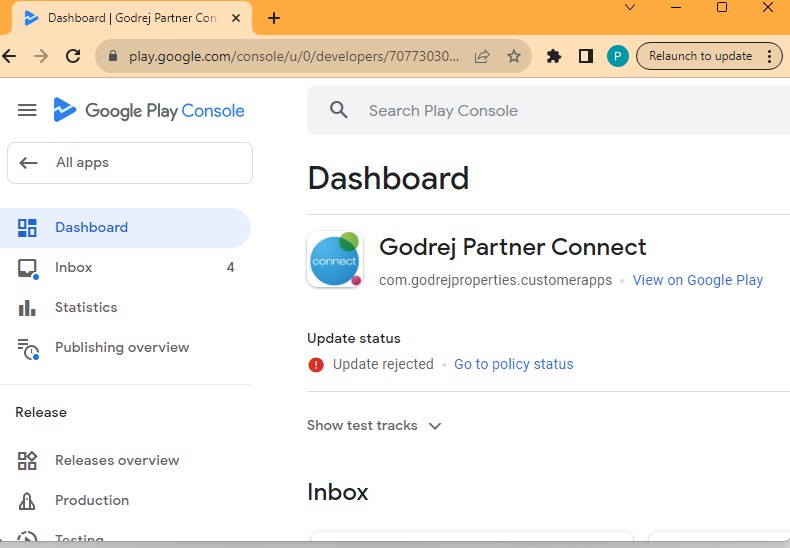
Task: Open Inbox in the sidebar
Action: [x=73, y=268]
